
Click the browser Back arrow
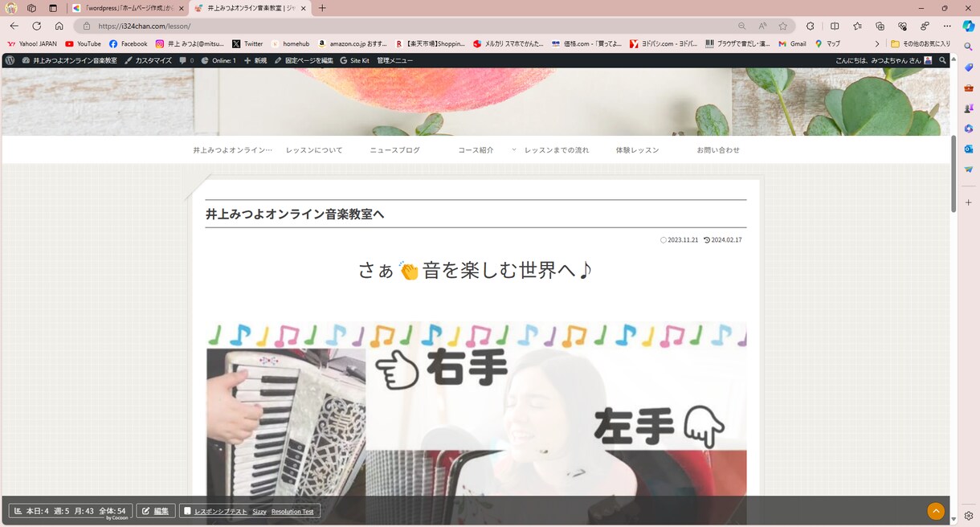(14, 26)
